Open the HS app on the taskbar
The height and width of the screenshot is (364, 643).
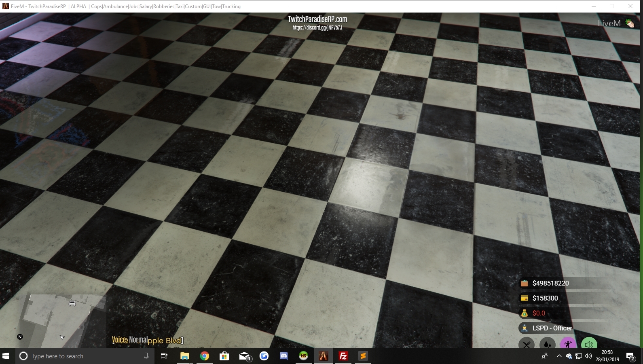[x=304, y=356]
